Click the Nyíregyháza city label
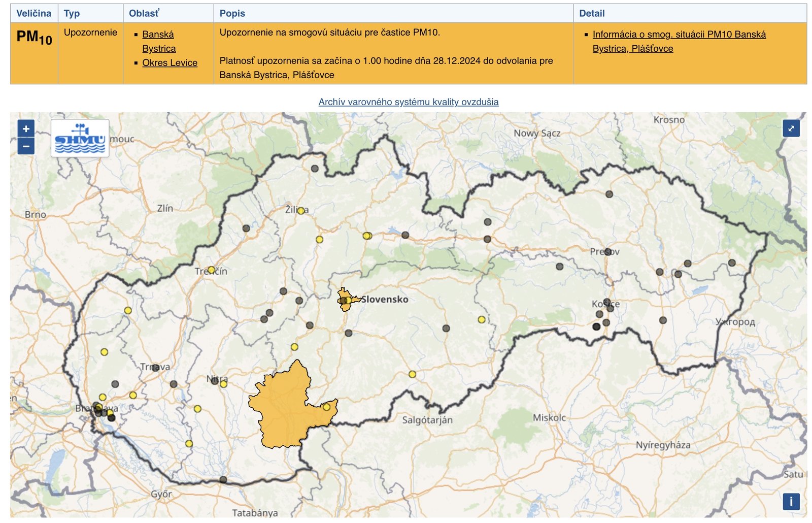Viewport: 812px width, 523px height. pos(663,445)
